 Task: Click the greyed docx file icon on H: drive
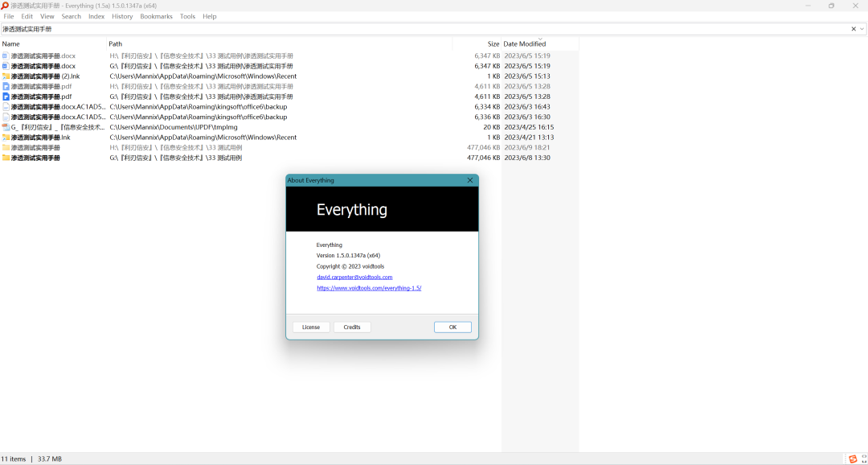6,56
